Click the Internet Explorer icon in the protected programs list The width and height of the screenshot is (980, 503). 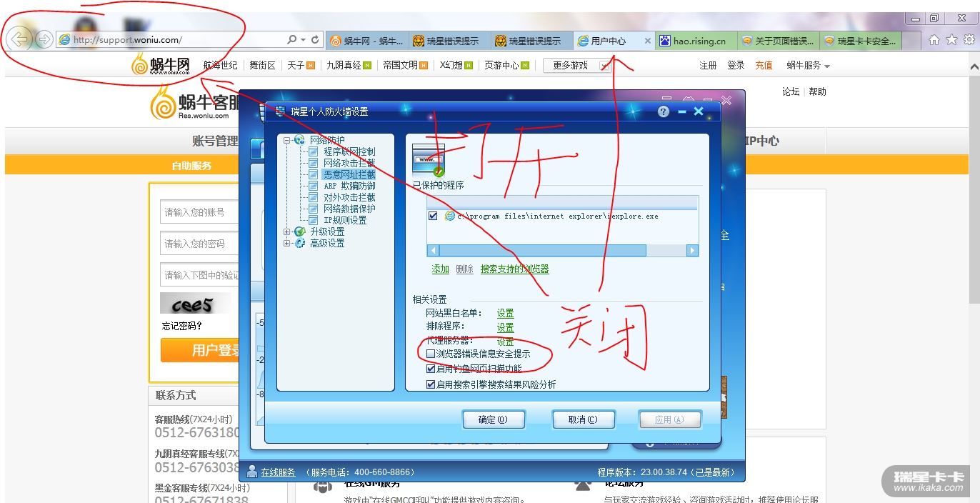pos(449,216)
